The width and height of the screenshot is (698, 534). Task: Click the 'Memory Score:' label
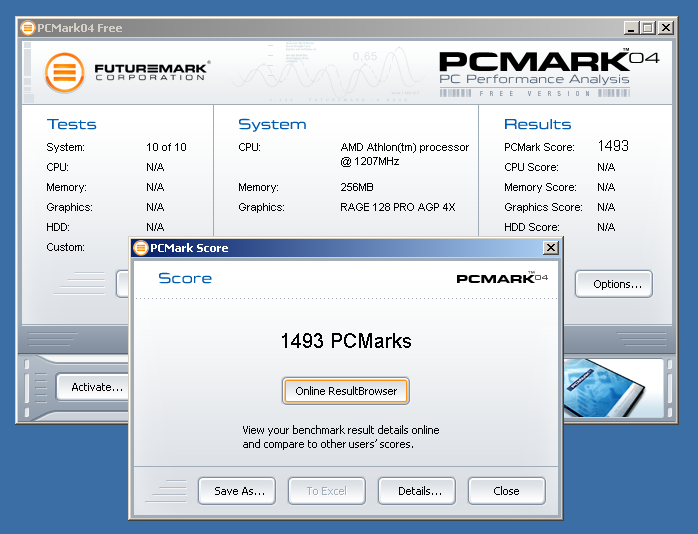point(540,187)
